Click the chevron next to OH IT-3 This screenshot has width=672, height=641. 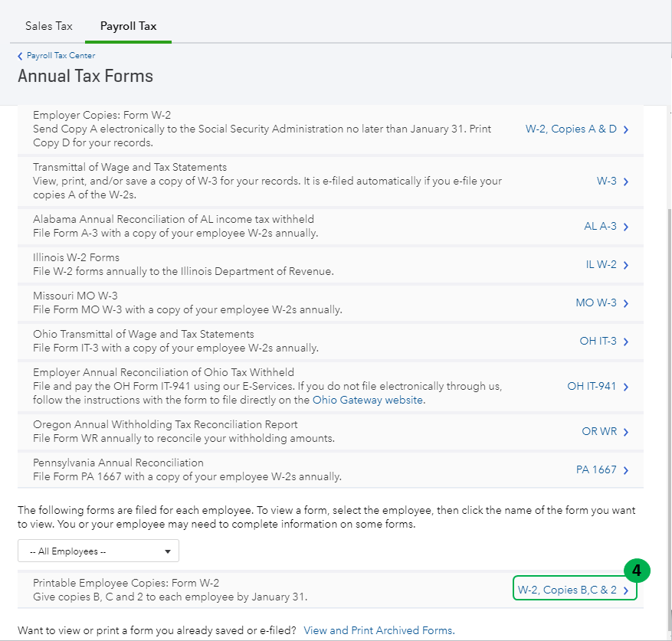[x=626, y=342]
